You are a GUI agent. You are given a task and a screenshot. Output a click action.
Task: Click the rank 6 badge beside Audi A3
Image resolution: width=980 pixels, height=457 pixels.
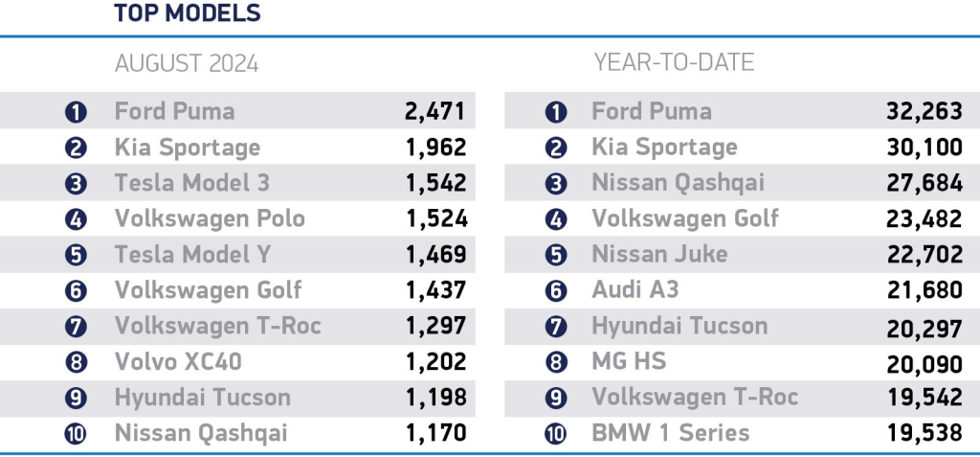click(x=555, y=290)
